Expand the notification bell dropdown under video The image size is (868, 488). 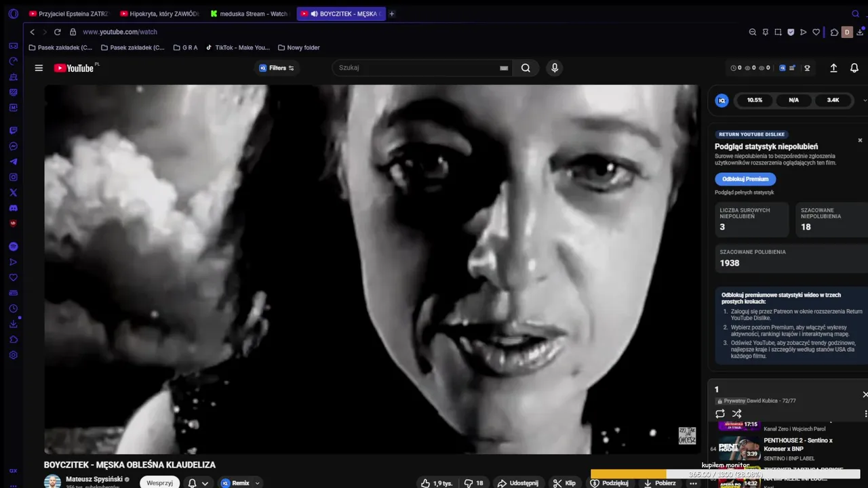pos(205,483)
